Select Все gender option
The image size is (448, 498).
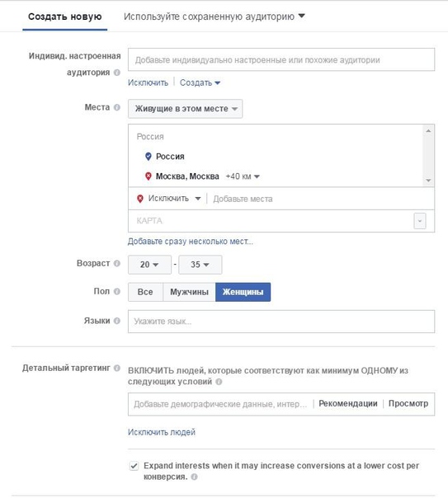pyautogui.click(x=145, y=292)
